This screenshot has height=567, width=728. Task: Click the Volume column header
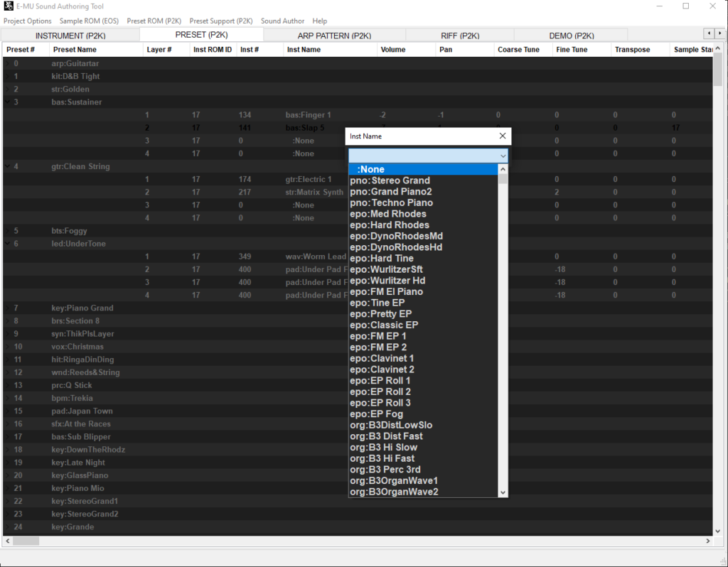pos(407,50)
